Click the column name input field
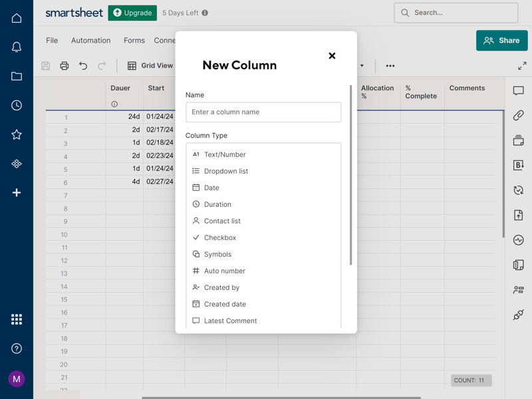Image resolution: width=532 pixels, height=399 pixels. (263, 112)
